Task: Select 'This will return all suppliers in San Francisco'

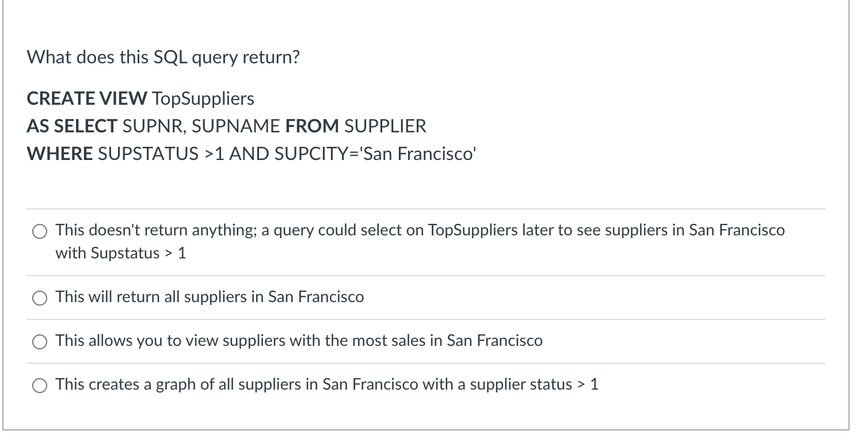Action: pyautogui.click(x=40, y=298)
